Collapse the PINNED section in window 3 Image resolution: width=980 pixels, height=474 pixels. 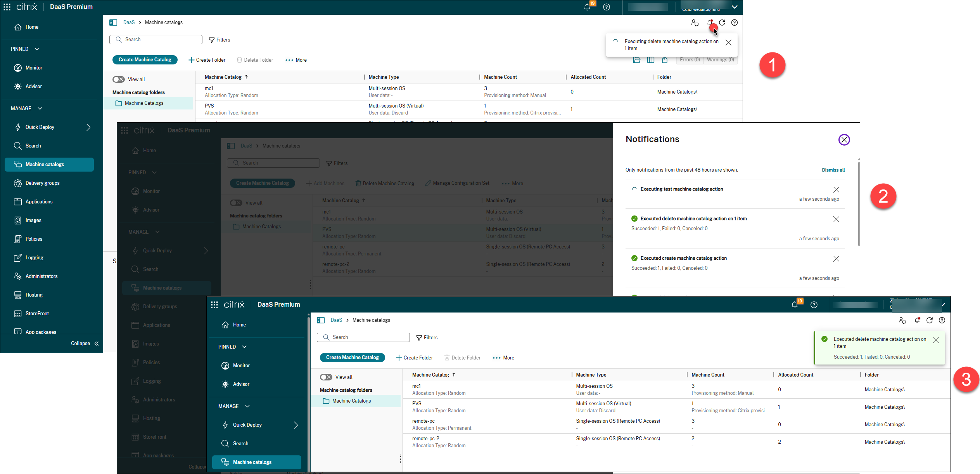pos(244,347)
